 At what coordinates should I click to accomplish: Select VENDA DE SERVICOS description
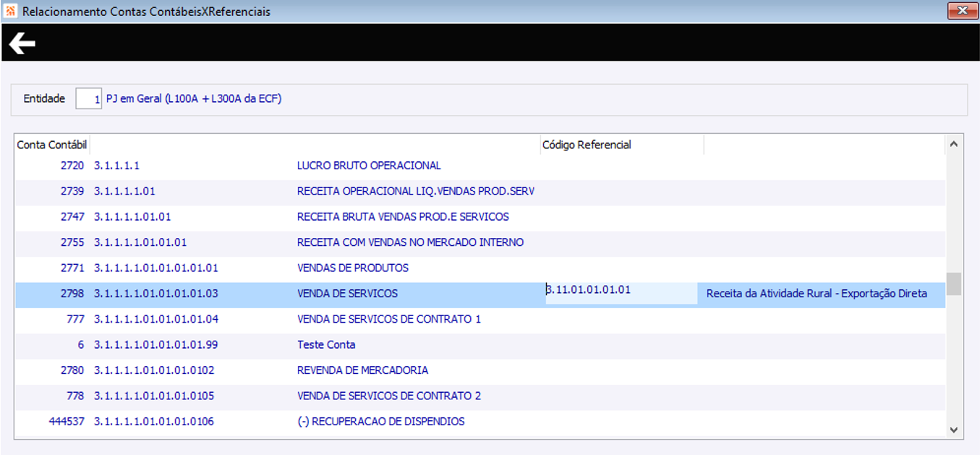tap(347, 294)
